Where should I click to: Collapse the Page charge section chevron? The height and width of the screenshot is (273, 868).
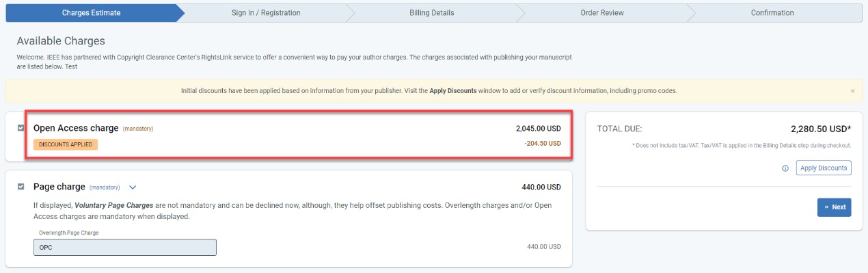tap(133, 187)
